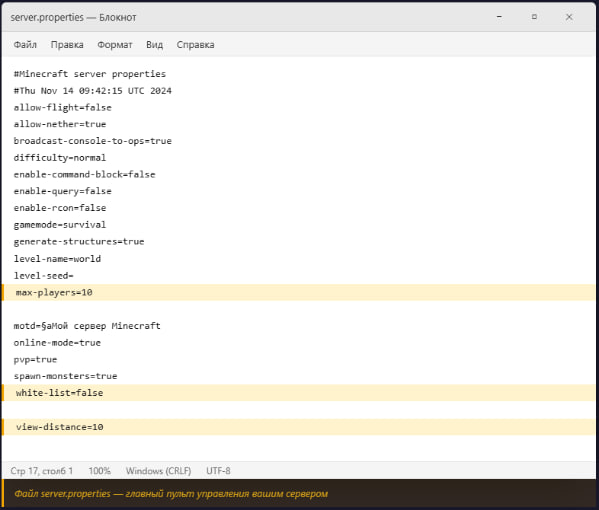Screen dimensions: 599x510
Task: Click the enable-query=false line
Action: click(x=63, y=191)
